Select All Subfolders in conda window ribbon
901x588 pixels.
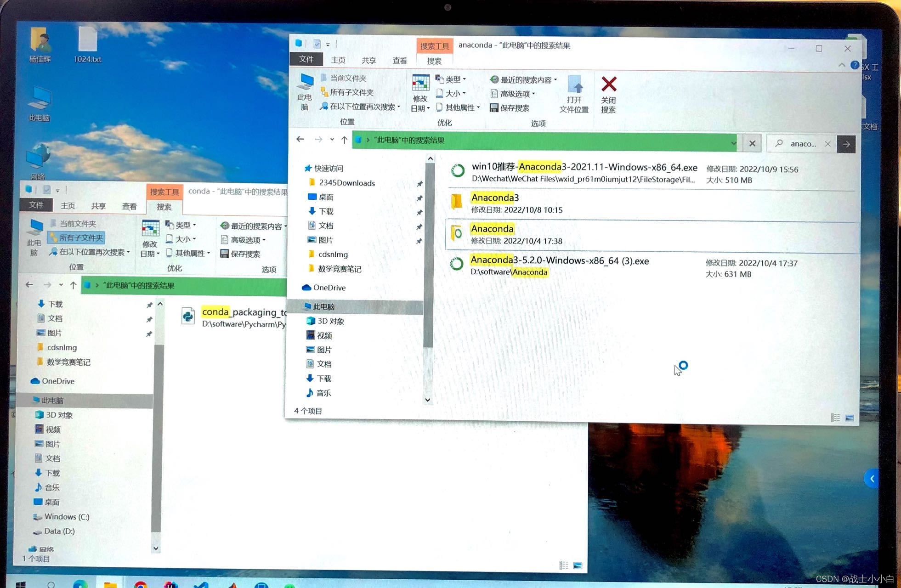point(76,237)
